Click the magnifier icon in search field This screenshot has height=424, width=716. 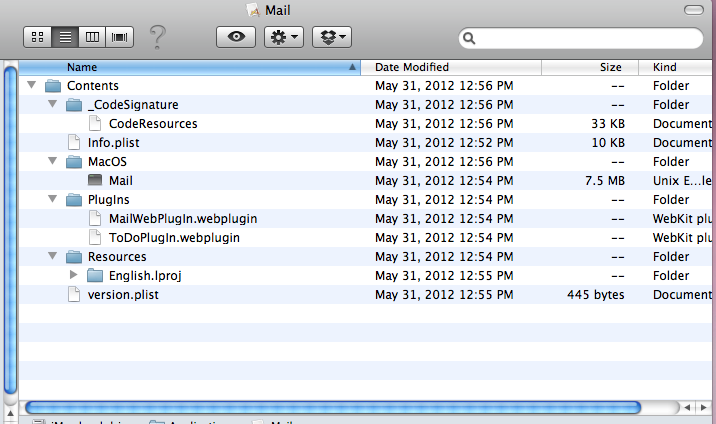click(x=469, y=38)
